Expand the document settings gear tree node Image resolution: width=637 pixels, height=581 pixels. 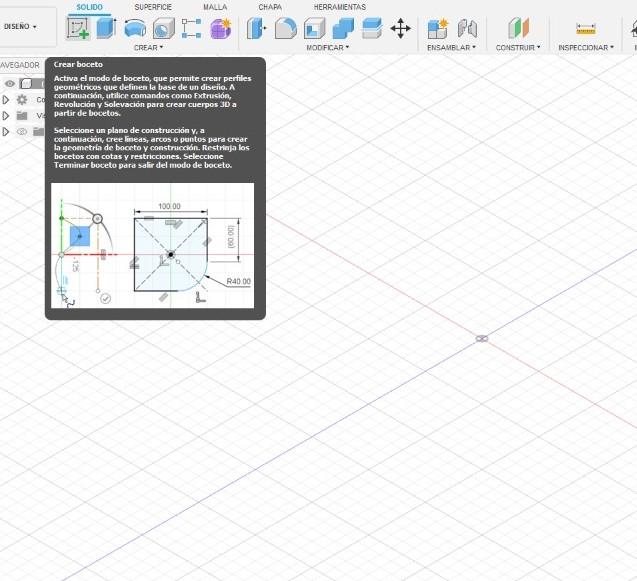click(5, 100)
